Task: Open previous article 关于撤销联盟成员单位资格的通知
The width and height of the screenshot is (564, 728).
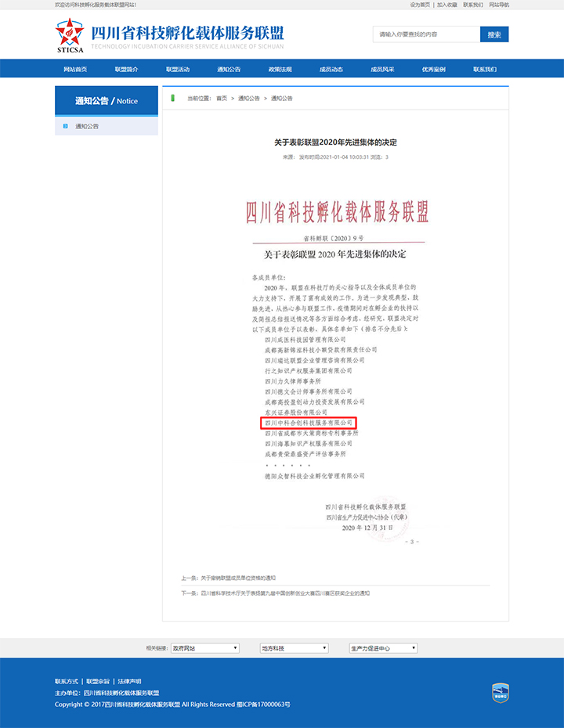Action: point(238,578)
